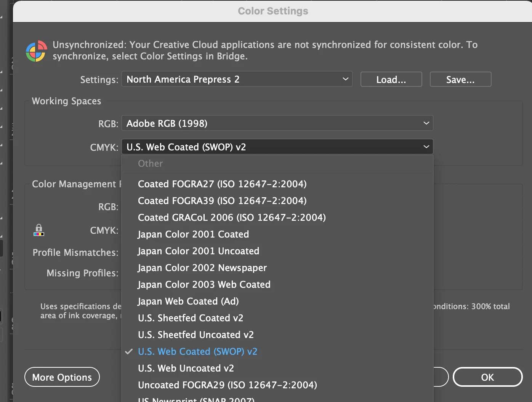Viewport: 532px width, 402px height.
Task: Click the Load... button
Action: [x=391, y=80]
